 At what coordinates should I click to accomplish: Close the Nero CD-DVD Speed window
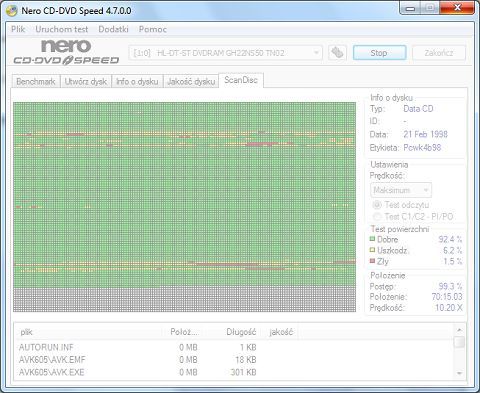pos(457,8)
